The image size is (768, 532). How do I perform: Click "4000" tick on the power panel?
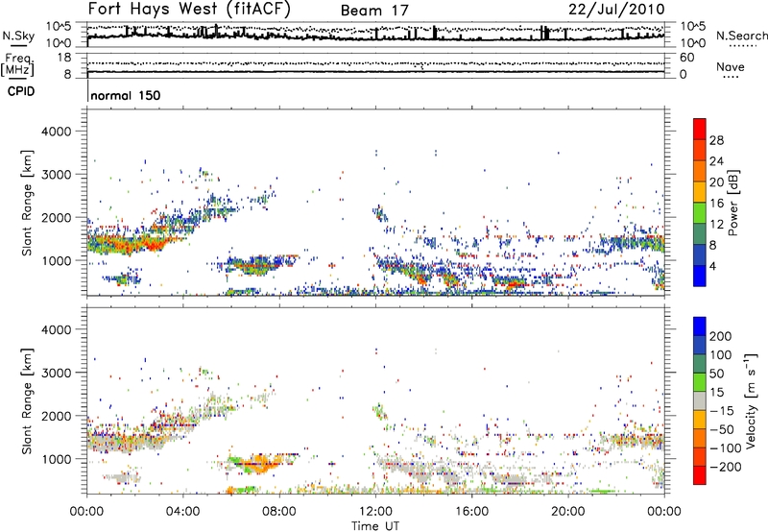[57, 132]
